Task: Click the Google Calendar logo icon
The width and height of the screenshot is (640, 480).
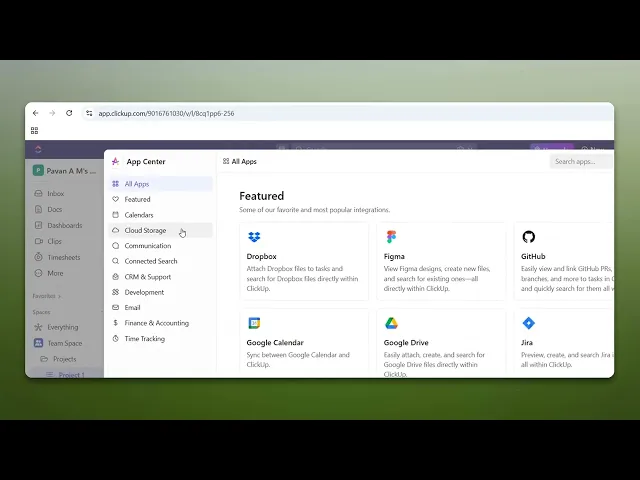Action: tap(254, 323)
